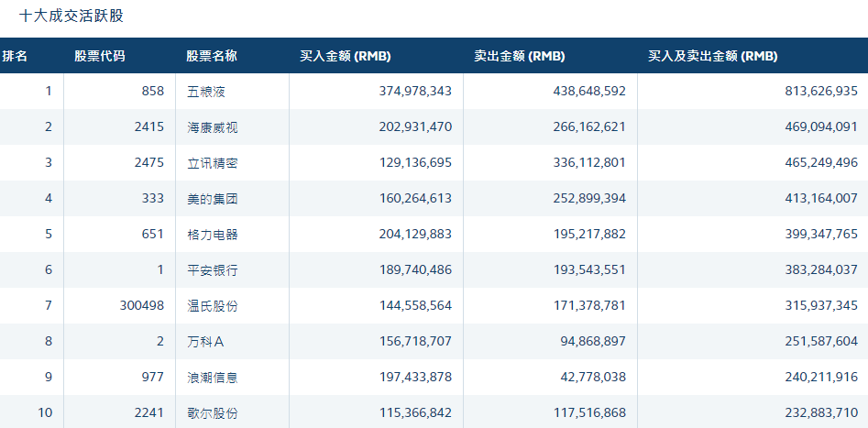The width and height of the screenshot is (868, 428).
Task: Click stock code 2475
Action: tap(148, 163)
